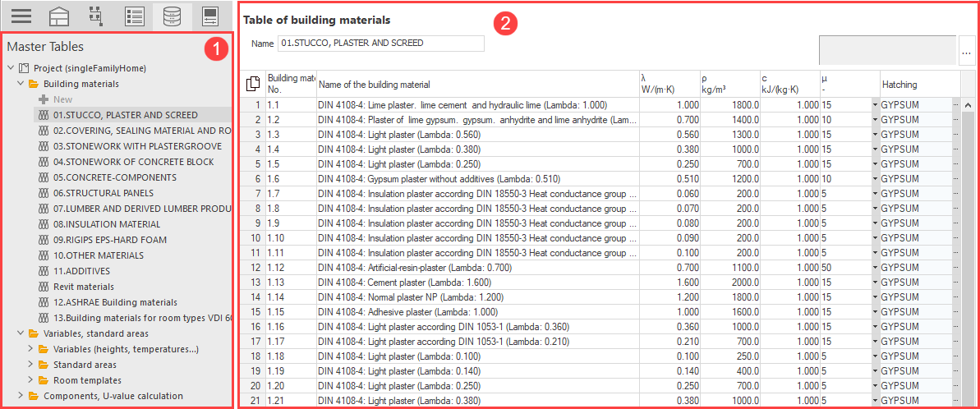Select the database master tables icon
Image resolution: width=980 pixels, height=409 pixels.
[172, 16]
